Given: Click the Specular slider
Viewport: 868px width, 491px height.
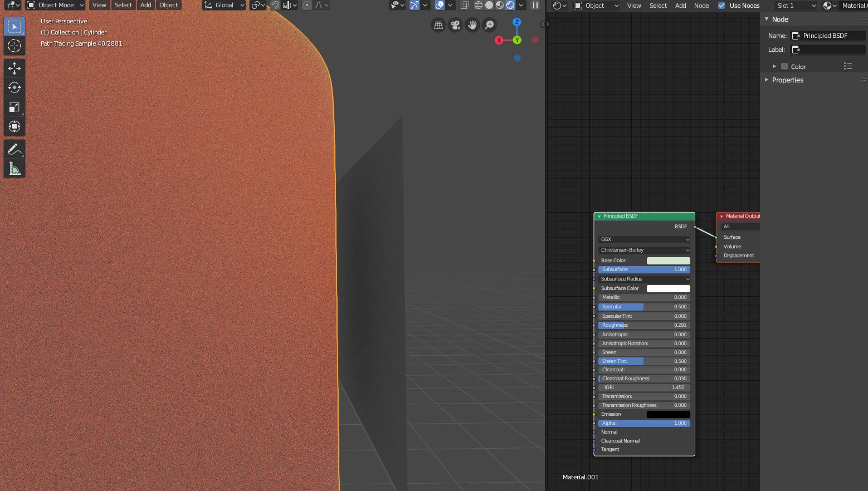Looking at the screenshot, I should pyautogui.click(x=645, y=307).
